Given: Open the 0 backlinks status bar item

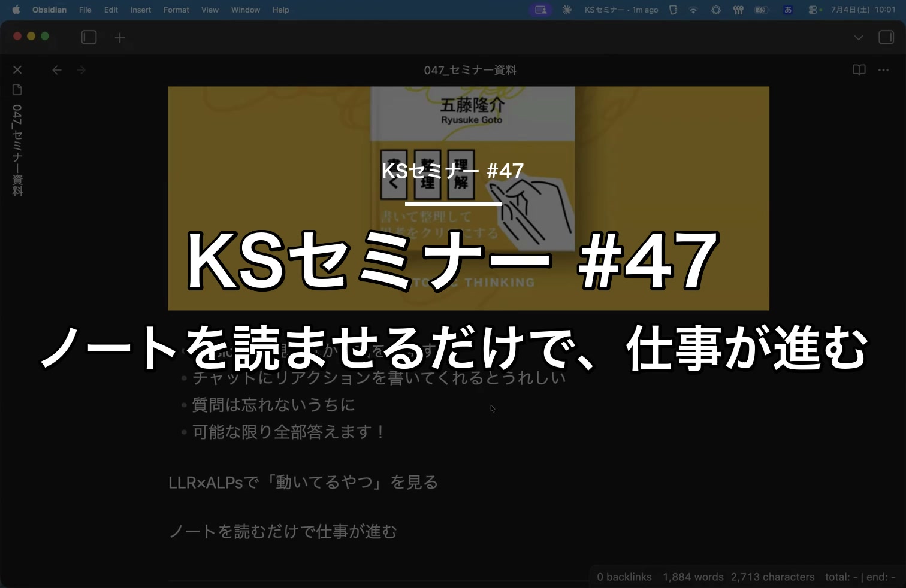Looking at the screenshot, I should click(x=624, y=577).
